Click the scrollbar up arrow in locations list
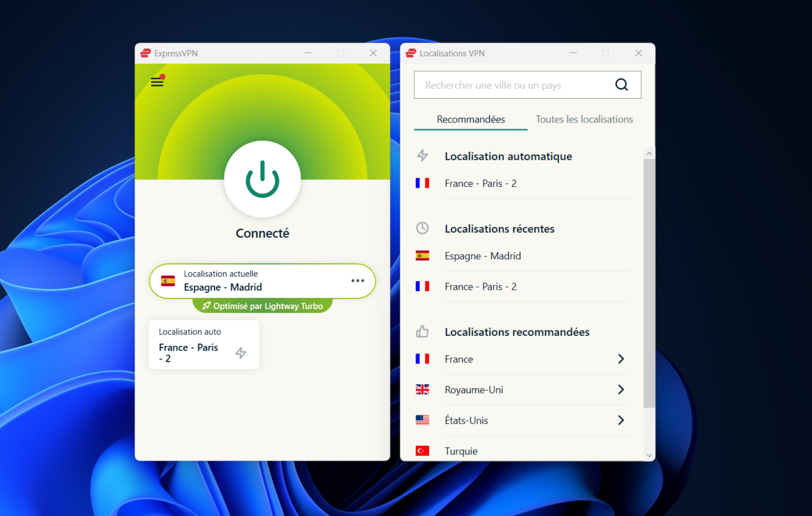The width and height of the screenshot is (812, 516). [650, 153]
